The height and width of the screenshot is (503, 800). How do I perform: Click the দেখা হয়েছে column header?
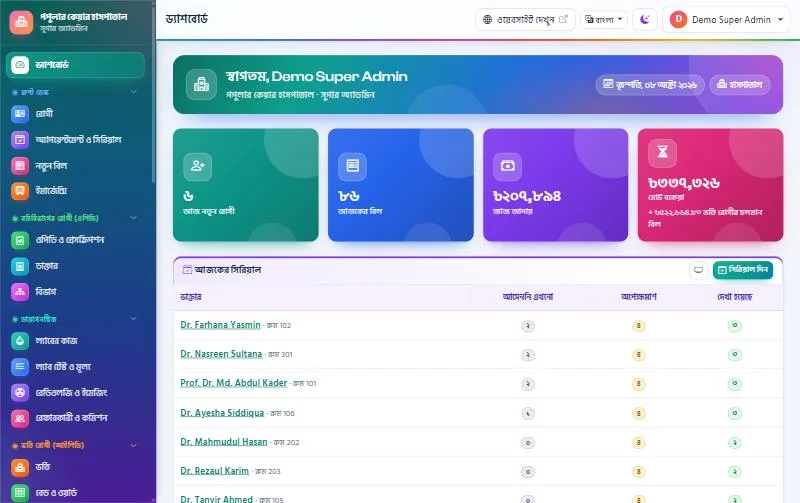735,297
